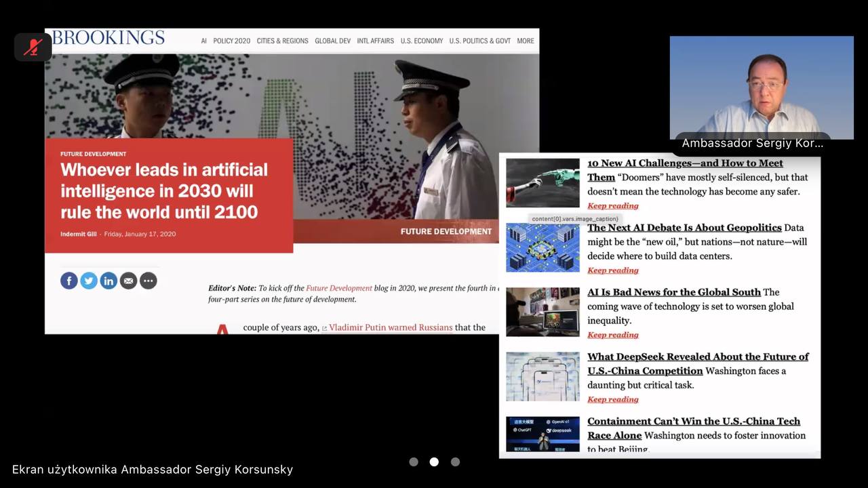Click Keep reading under AI Geopolitics article
Viewport: 868px width, 488px height.
tap(612, 270)
